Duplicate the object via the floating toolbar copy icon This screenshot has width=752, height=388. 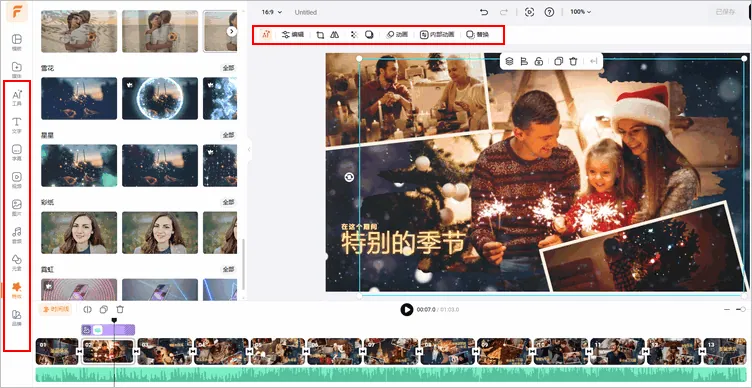pyautogui.click(x=558, y=61)
